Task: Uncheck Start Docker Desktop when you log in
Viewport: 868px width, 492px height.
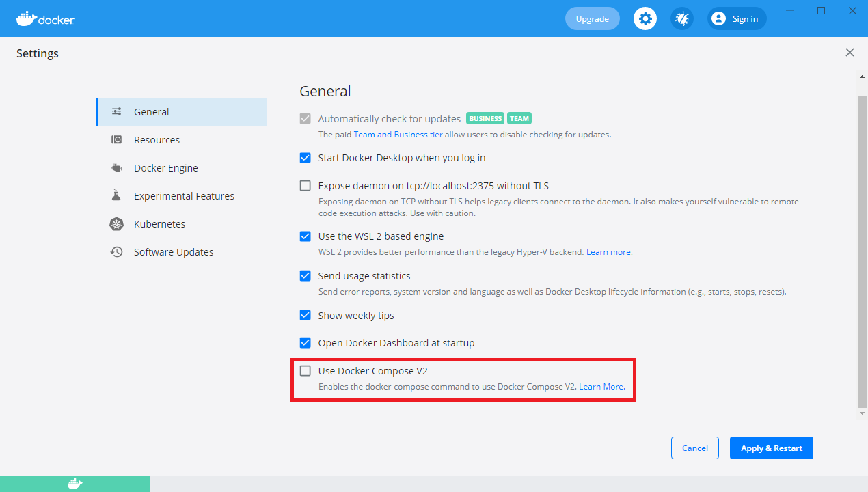Action: coord(306,158)
